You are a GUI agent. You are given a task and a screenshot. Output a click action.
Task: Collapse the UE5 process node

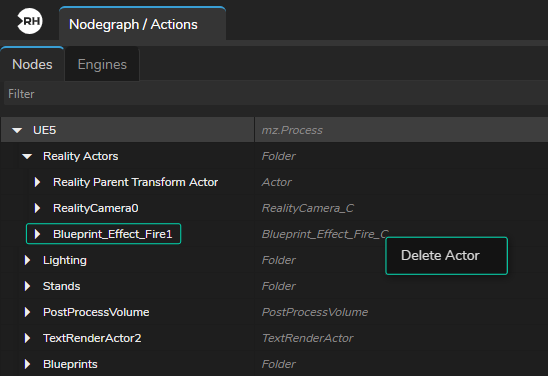pyautogui.click(x=17, y=130)
